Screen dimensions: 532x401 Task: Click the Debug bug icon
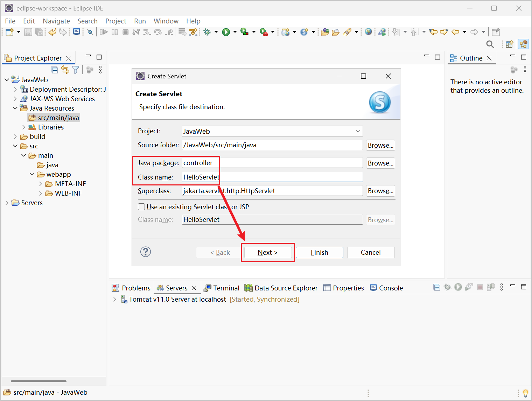[207, 32]
